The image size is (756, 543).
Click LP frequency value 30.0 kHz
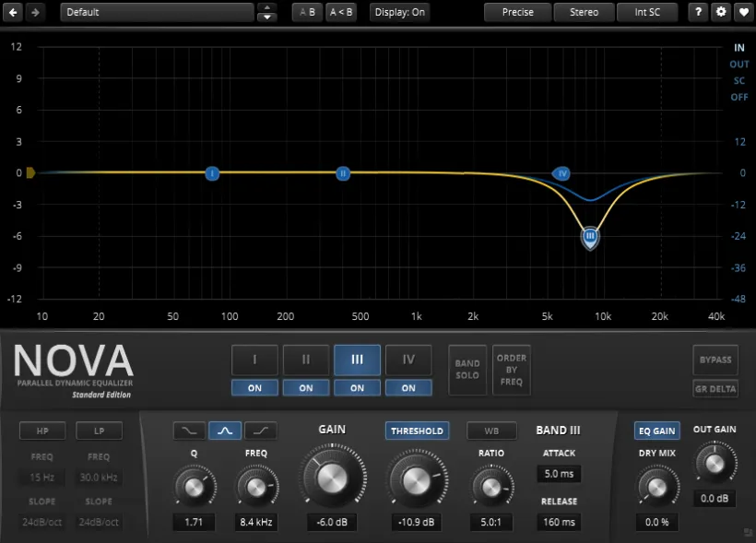99,478
